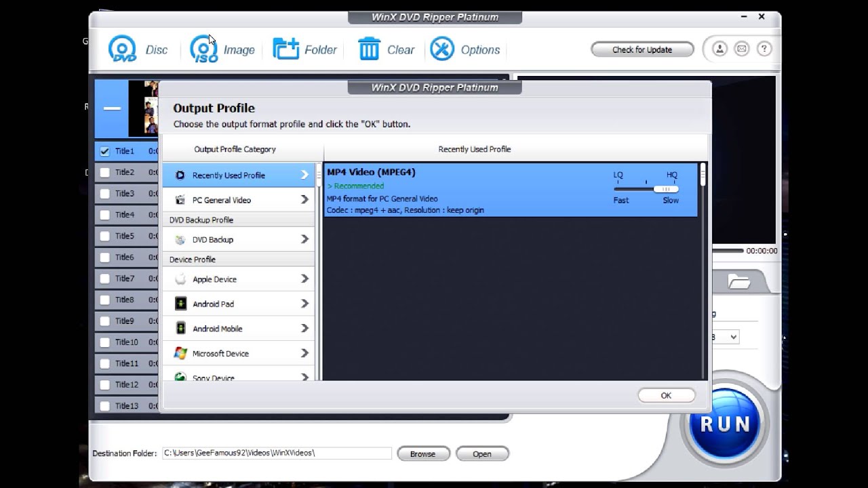Select the MP4 Video (MPEG4) profile

(x=511, y=190)
